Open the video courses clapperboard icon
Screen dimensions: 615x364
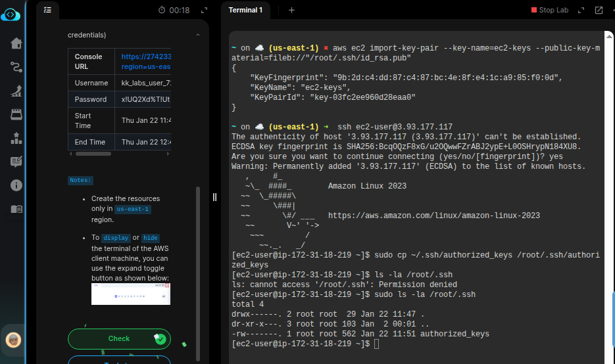(x=16, y=114)
